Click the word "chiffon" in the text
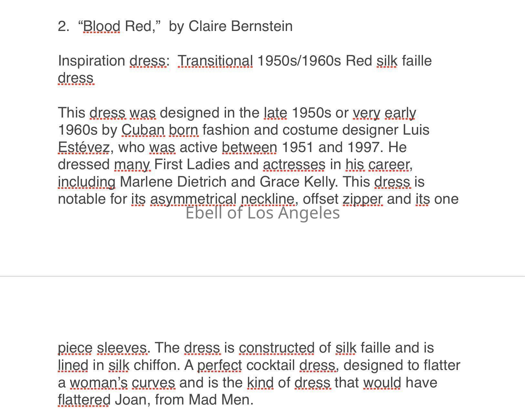 156,365
